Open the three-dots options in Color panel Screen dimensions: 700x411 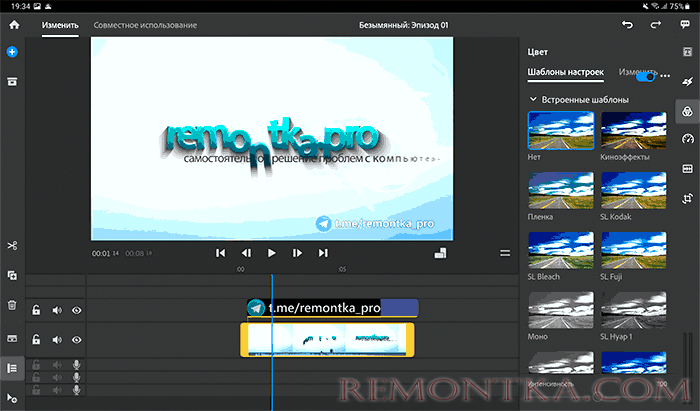point(665,76)
